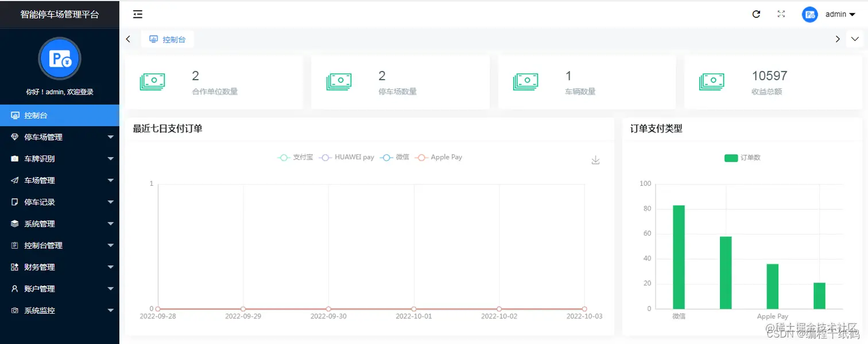Click the right arrow in the tab bar
Viewport: 868px width, 344px height.
(838, 39)
